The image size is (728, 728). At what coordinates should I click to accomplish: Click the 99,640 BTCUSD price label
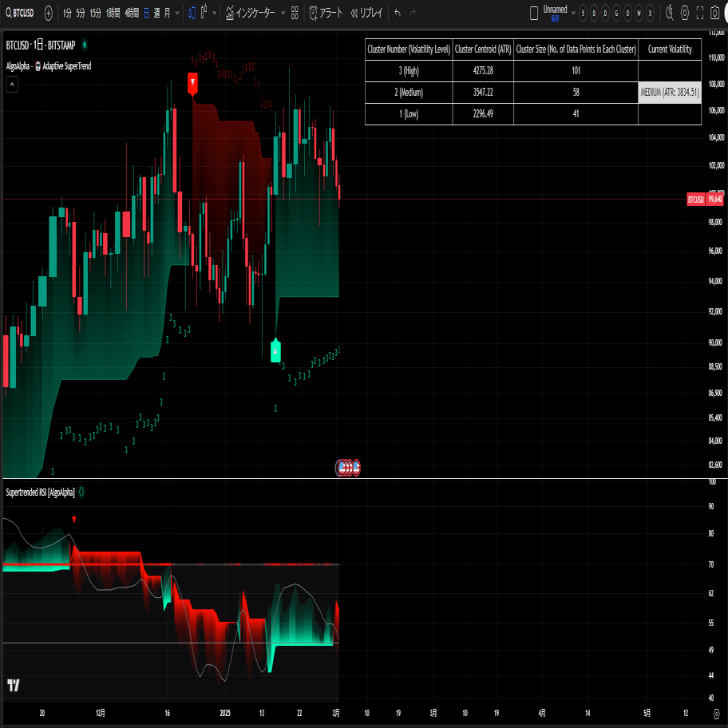pos(705,200)
